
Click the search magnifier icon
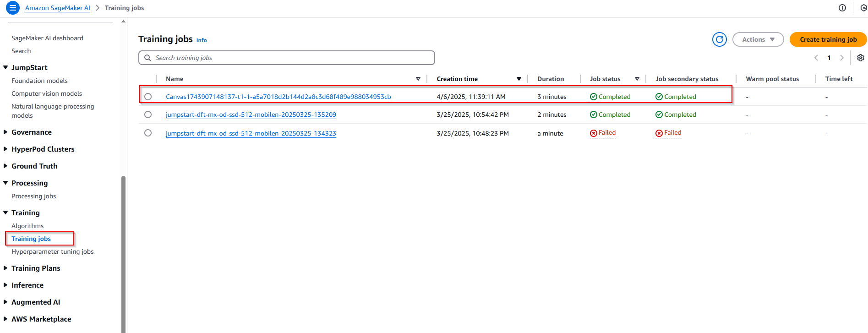147,58
